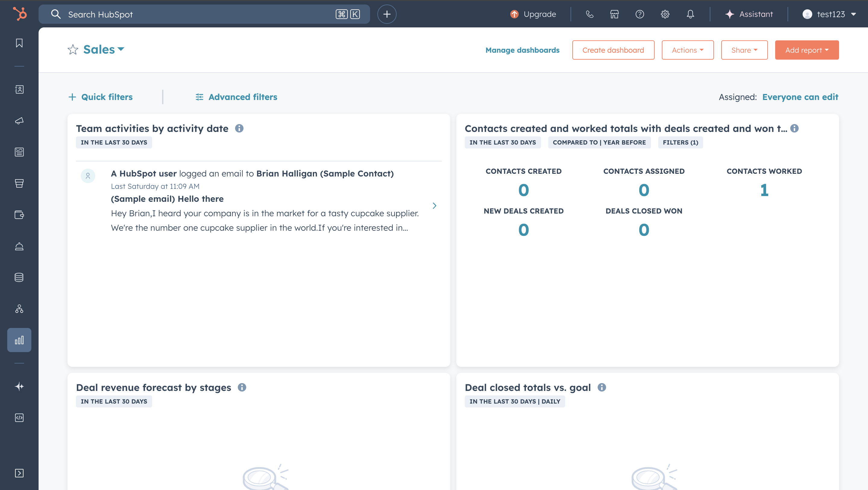Click Create dashboard button

coord(613,50)
